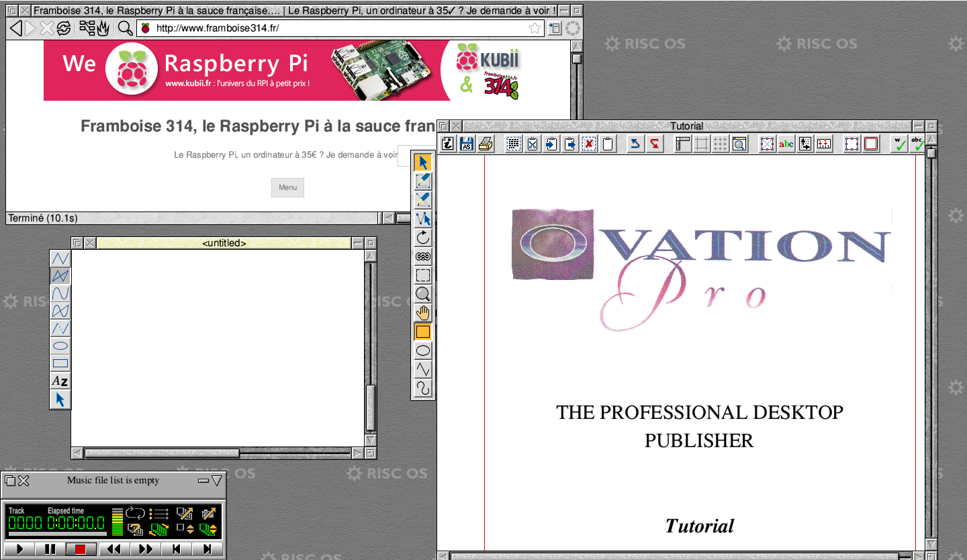Skip to next track in music player
Screen dimensions: 967x560
click(x=208, y=549)
